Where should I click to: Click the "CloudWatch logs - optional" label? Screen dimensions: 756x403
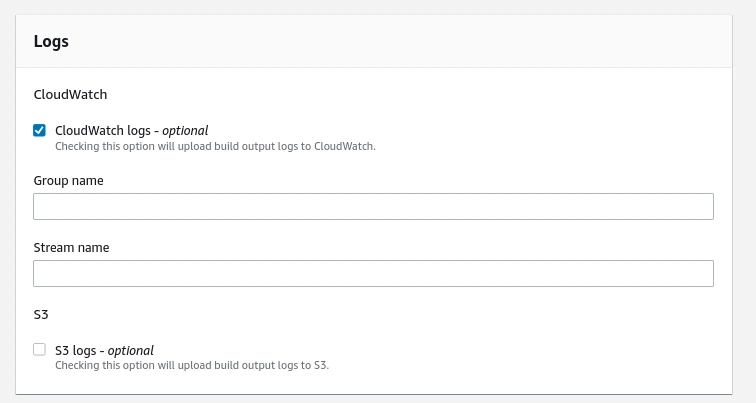[x=131, y=130]
